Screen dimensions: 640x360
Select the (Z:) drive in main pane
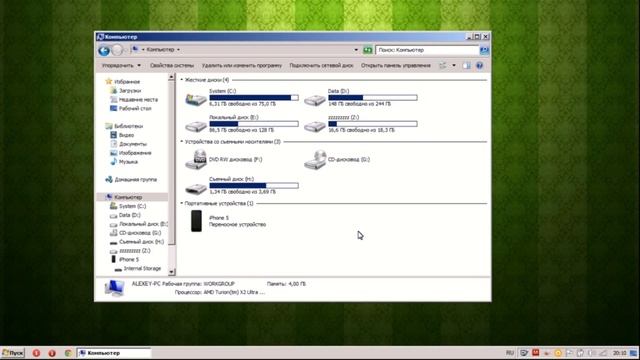pyautogui.click(x=361, y=124)
